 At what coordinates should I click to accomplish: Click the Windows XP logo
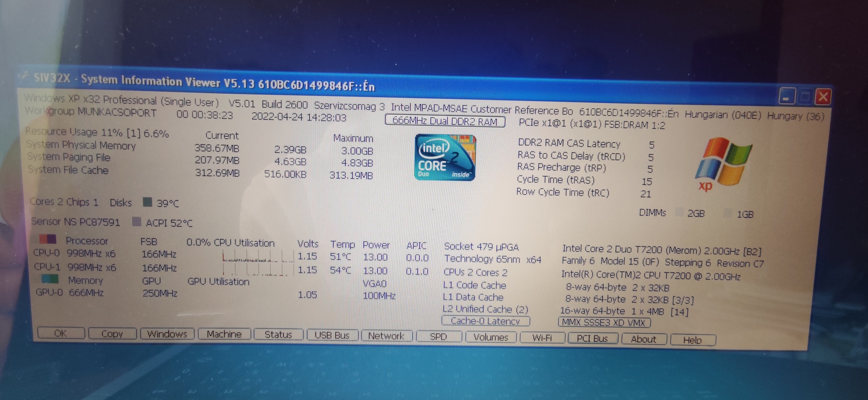pyautogui.click(x=723, y=164)
